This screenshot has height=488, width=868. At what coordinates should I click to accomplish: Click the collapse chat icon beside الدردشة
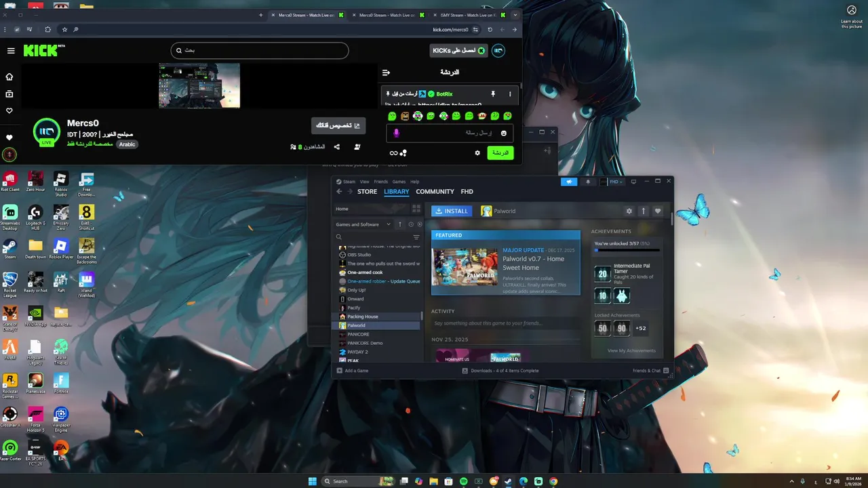(386, 73)
